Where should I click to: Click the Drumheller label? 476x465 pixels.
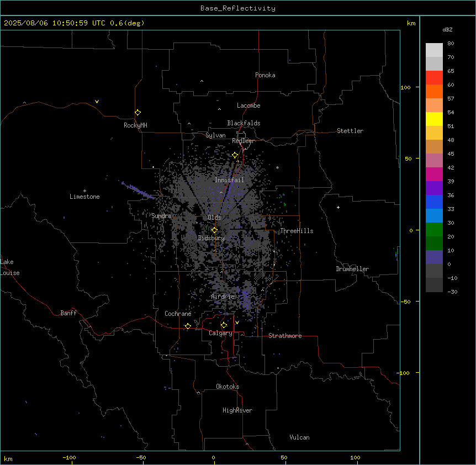coord(352,269)
